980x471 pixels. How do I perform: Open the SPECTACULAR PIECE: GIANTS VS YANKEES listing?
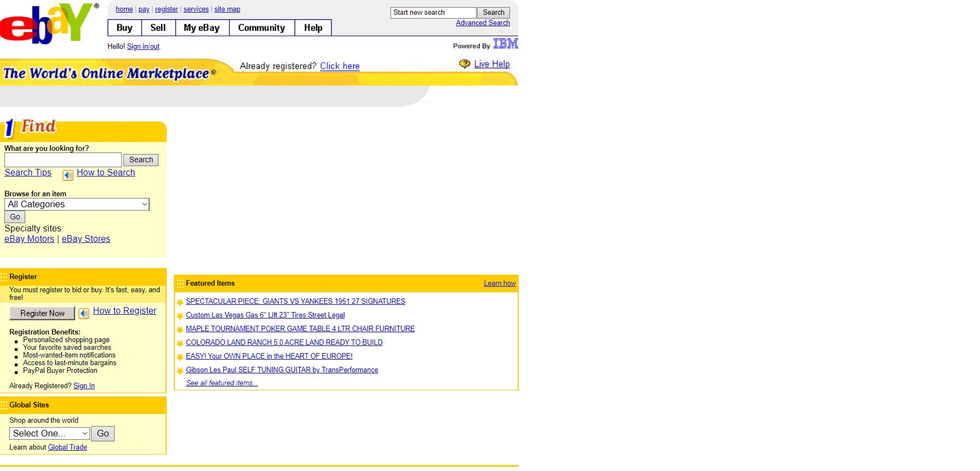tap(296, 302)
